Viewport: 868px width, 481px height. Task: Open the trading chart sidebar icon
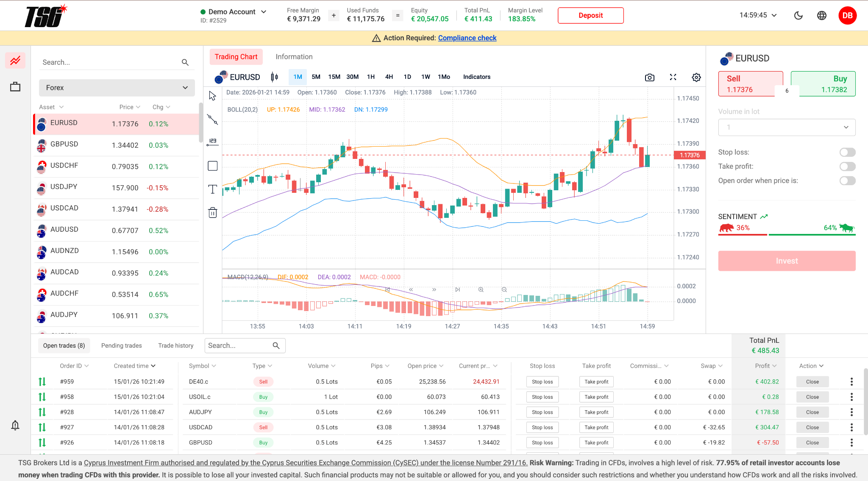[x=15, y=61]
